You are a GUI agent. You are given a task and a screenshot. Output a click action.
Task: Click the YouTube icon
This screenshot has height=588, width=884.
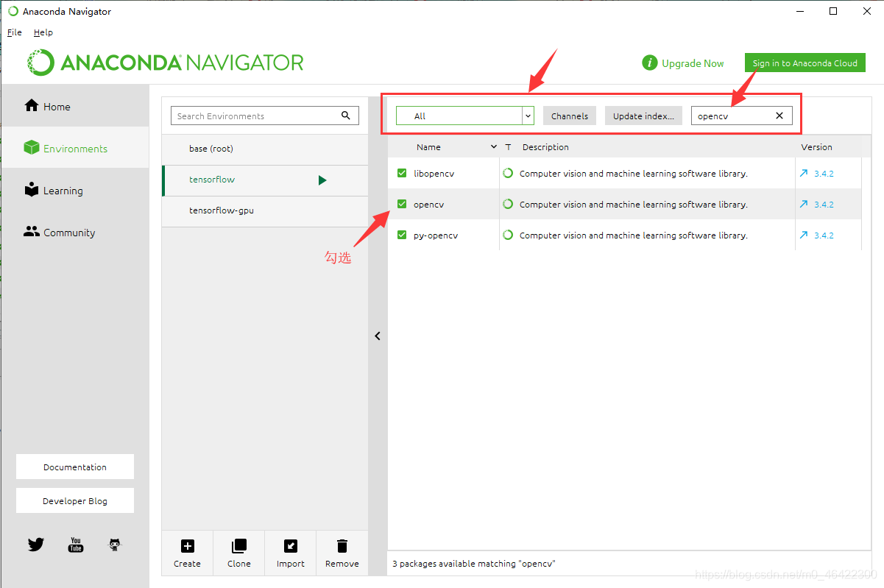(76, 545)
